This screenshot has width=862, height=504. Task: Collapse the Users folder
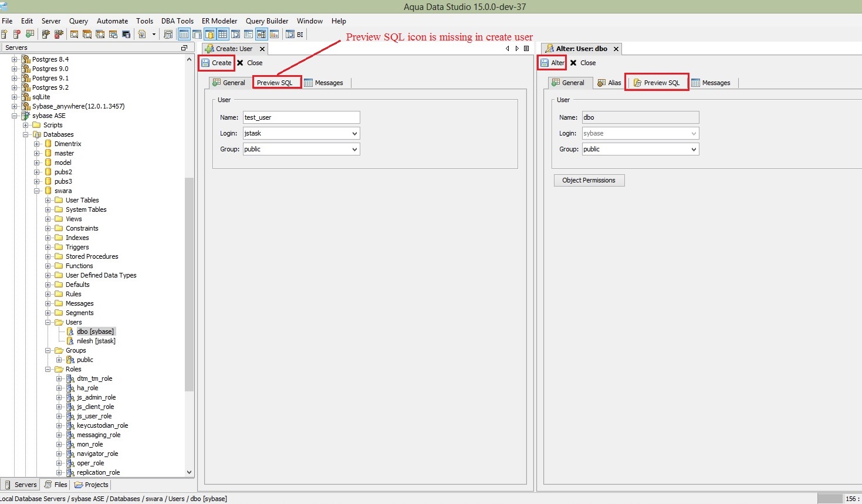[48, 322]
